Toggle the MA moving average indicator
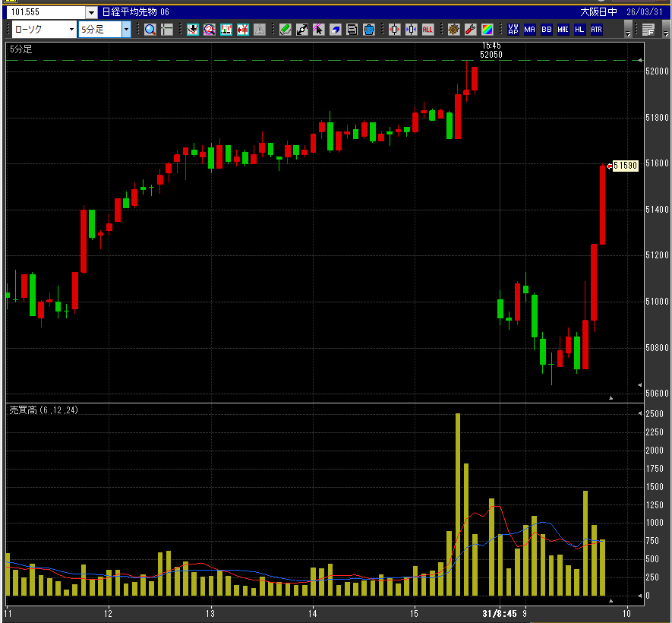 click(x=530, y=30)
